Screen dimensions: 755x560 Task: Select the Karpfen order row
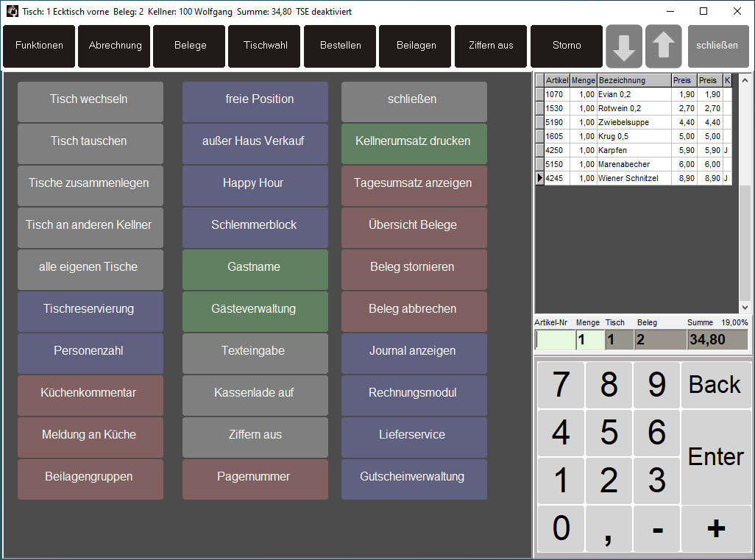(634, 150)
